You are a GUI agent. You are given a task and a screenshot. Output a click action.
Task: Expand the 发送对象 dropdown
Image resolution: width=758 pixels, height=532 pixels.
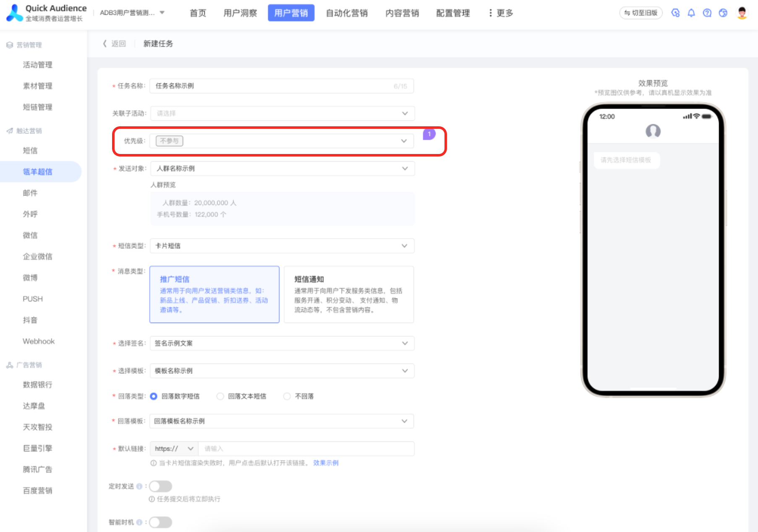pos(282,168)
